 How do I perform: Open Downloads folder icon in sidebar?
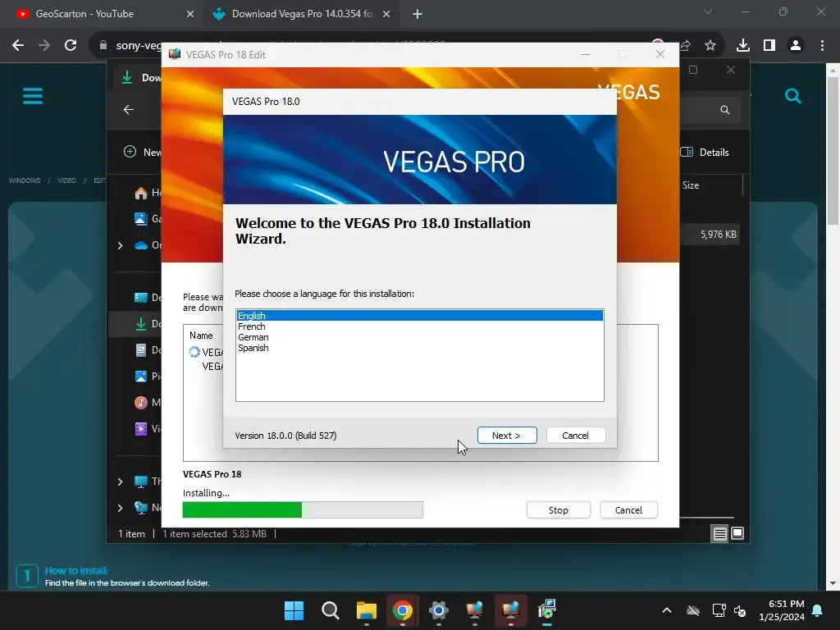click(141, 323)
